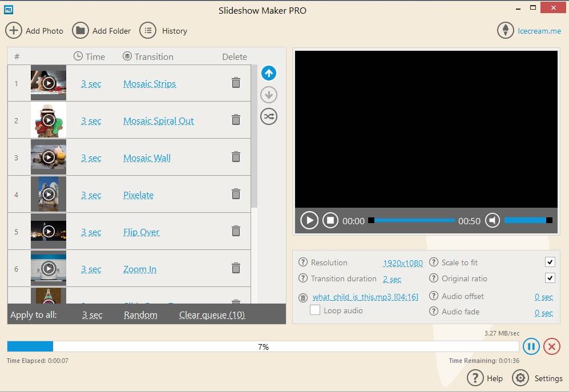569x392 pixels.
Task: Pause the slideshow rendering progress
Action: point(531,346)
